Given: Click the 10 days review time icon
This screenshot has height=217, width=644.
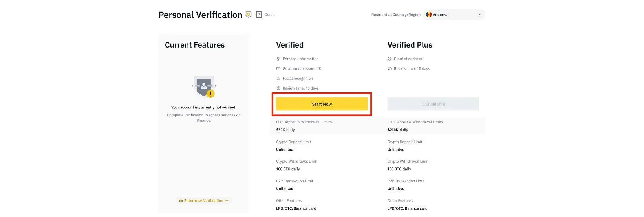Looking at the screenshot, I should [x=390, y=69].
